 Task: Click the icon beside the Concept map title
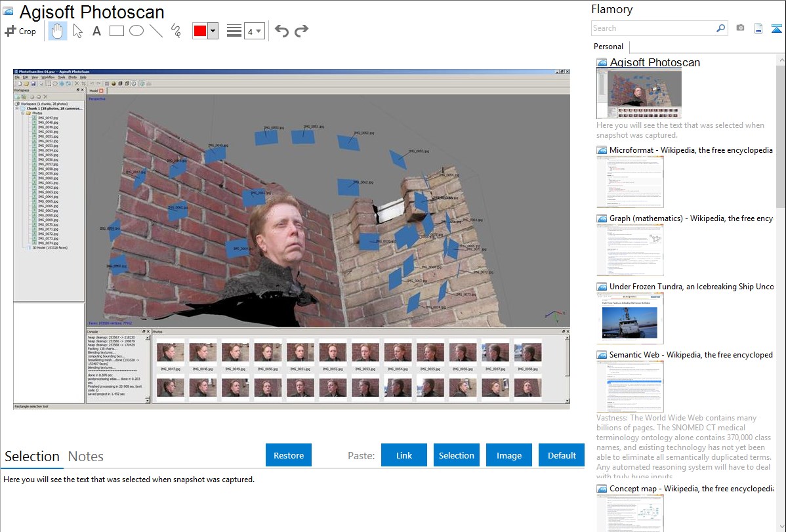coord(602,488)
